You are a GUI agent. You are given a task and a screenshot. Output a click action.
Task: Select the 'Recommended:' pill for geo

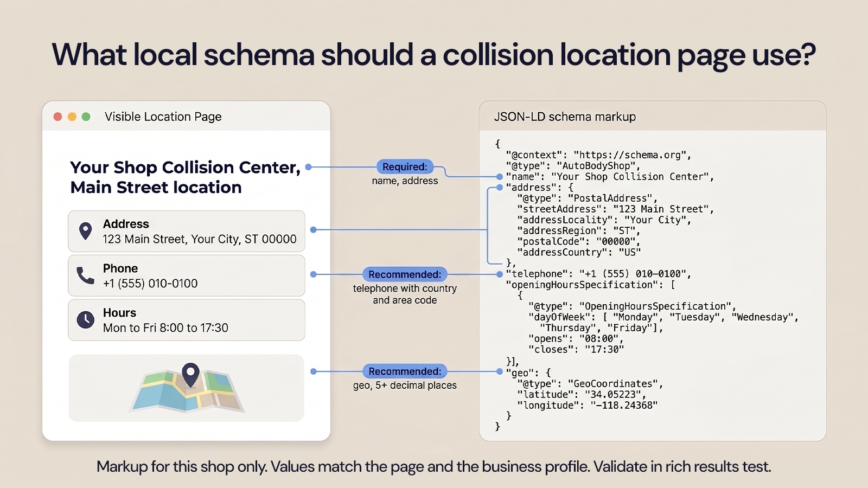click(x=405, y=371)
